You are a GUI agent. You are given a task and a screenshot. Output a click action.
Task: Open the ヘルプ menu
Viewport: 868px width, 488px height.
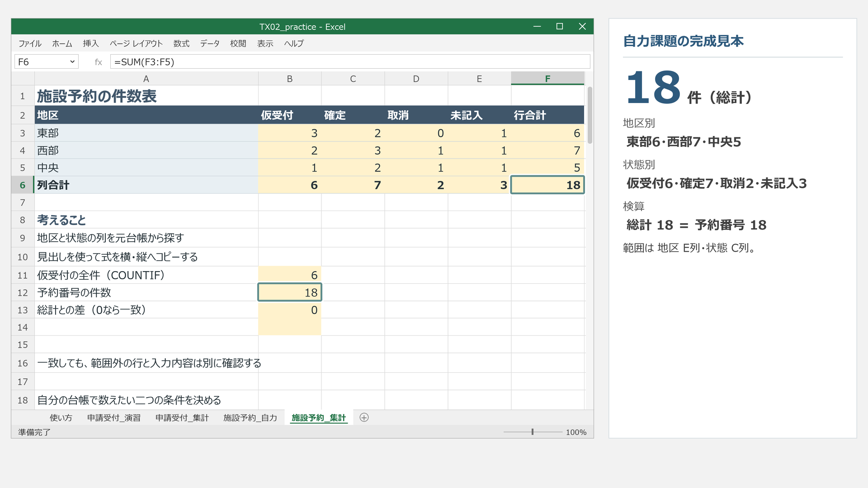click(294, 43)
